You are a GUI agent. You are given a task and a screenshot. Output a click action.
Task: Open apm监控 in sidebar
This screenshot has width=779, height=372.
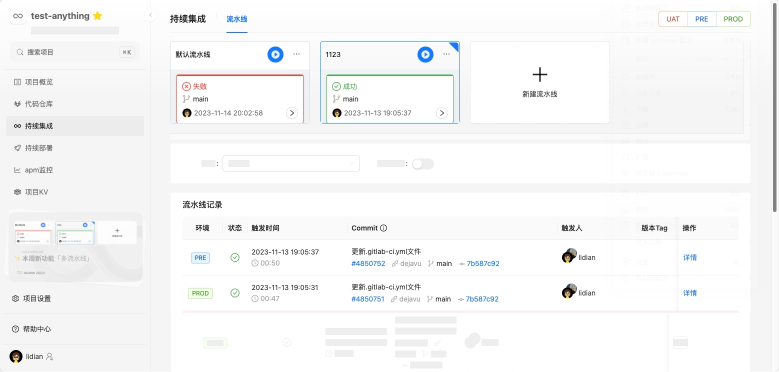(x=75, y=170)
